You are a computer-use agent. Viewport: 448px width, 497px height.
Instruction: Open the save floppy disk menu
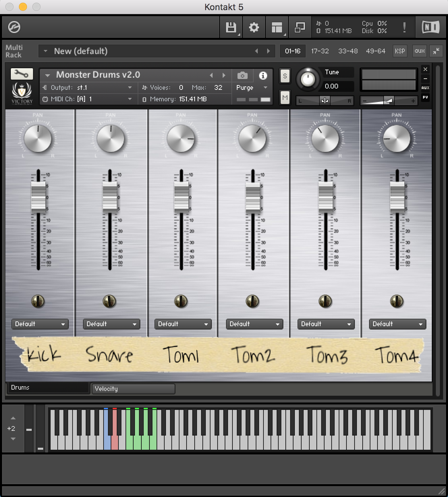click(231, 27)
